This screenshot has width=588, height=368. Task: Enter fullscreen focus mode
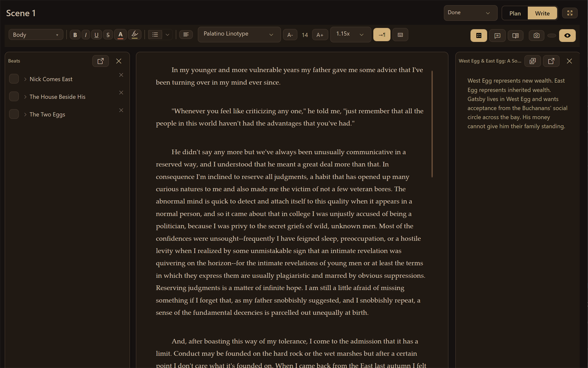pyautogui.click(x=570, y=13)
